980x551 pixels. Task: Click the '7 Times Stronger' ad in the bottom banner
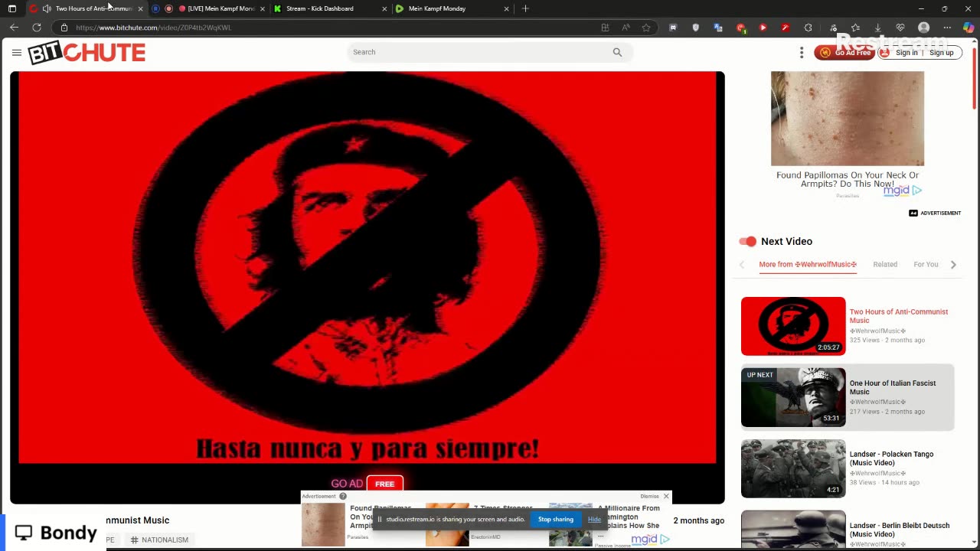click(479, 524)
